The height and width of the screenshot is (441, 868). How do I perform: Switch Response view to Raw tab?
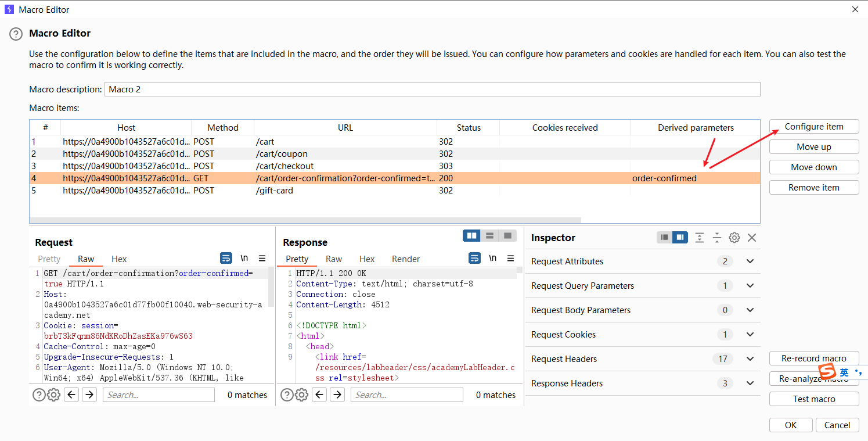click(334, 259)
